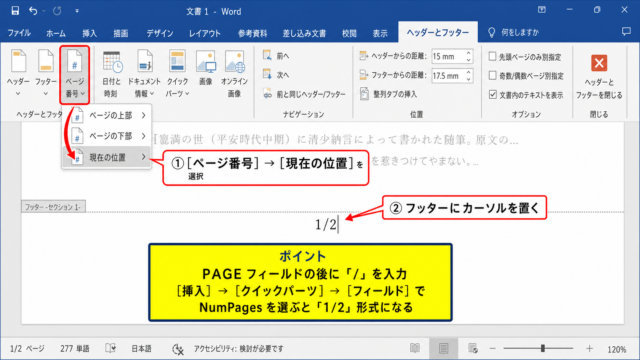Click the lightbulb tell-me icon
This screenshot has height=360, width=640.
coord(491,32)
